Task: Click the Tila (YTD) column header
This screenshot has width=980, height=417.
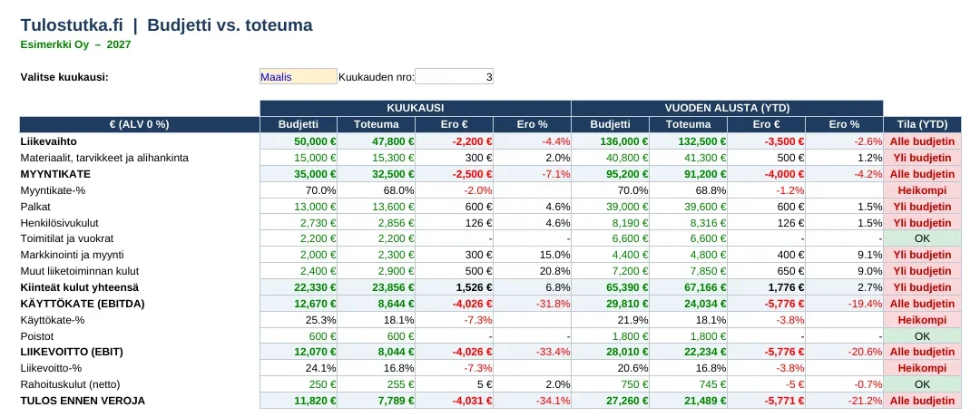Action: [922, 124]
